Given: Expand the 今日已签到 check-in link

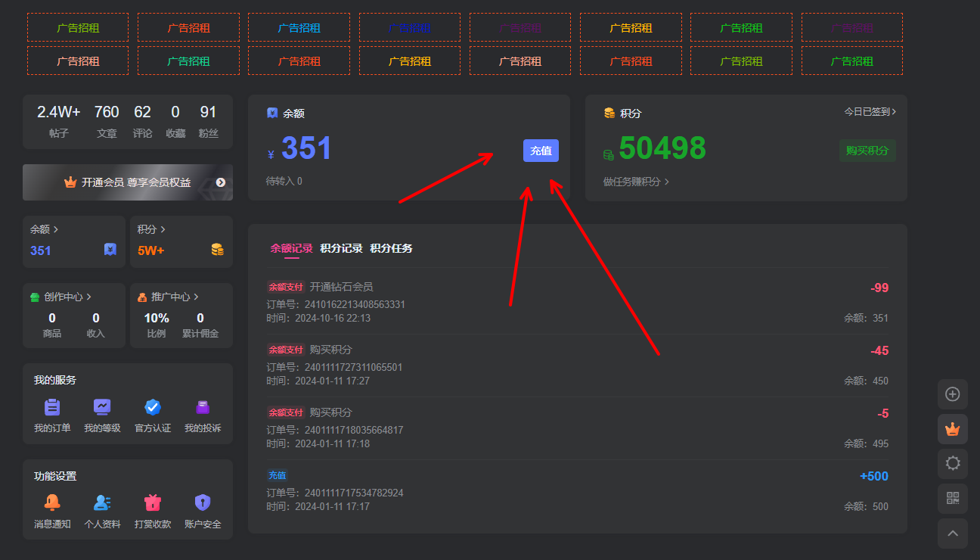Looking at the screenshot, I should (x=870, y=111).
